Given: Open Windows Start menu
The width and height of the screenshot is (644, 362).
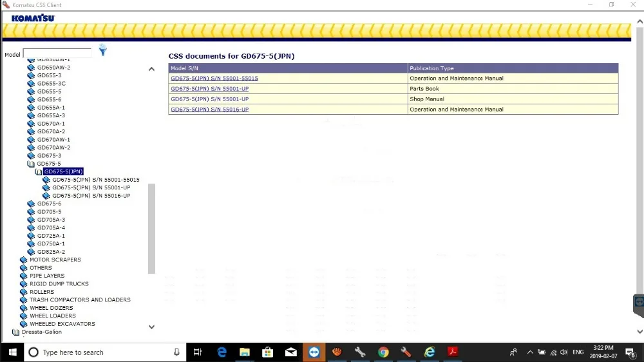Looking at the screenshot, I should pyautogui.click(x=12, y=352).
